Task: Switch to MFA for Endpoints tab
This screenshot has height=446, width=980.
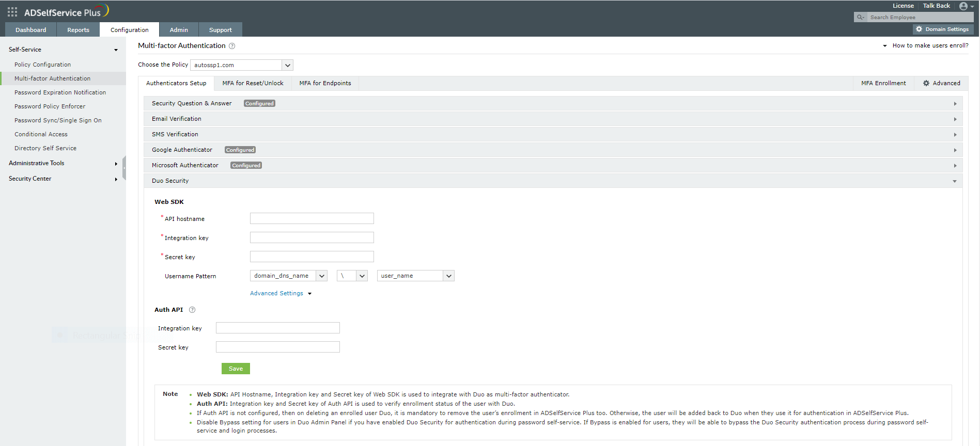Action: pos(325,83)
